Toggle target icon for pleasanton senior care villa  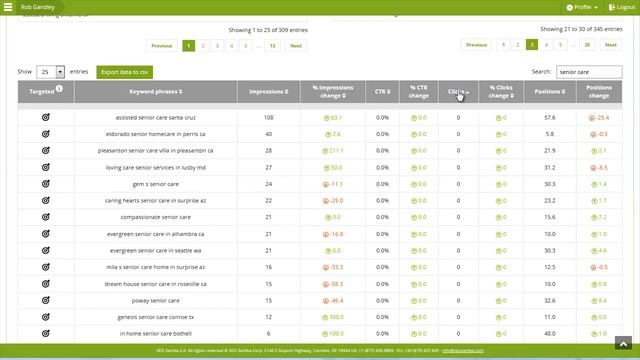coord(46,151)
